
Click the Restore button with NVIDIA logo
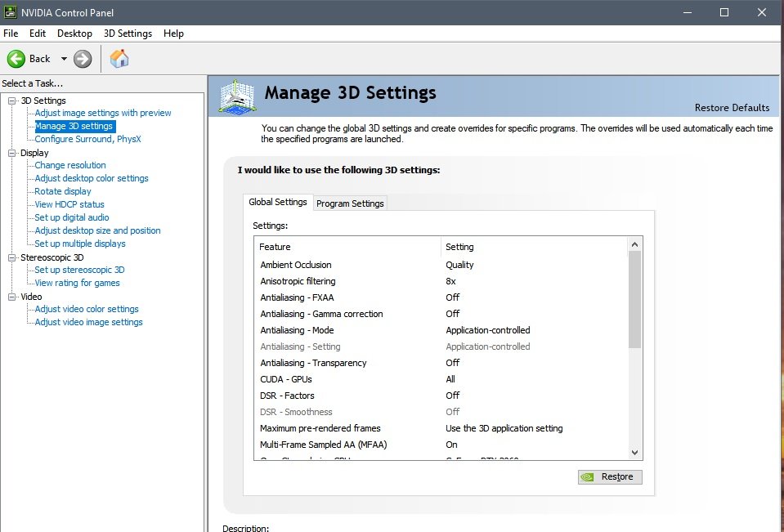coord(610,477)
